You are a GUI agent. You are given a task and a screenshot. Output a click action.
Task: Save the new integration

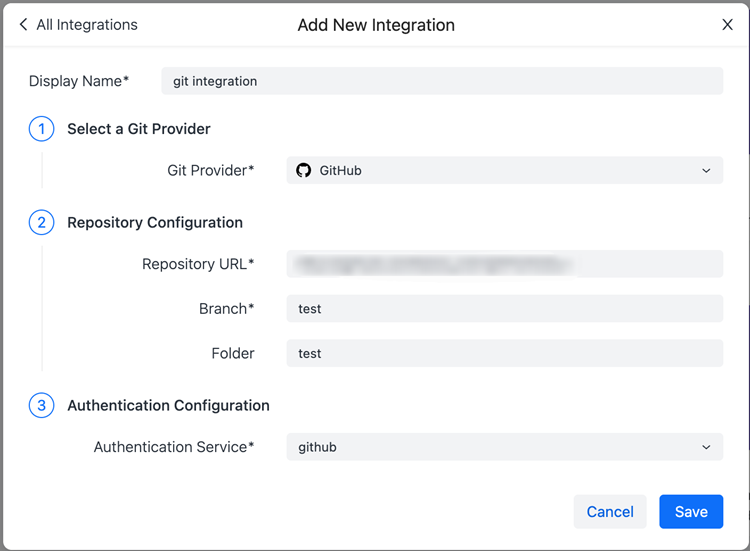pos(691,511)
